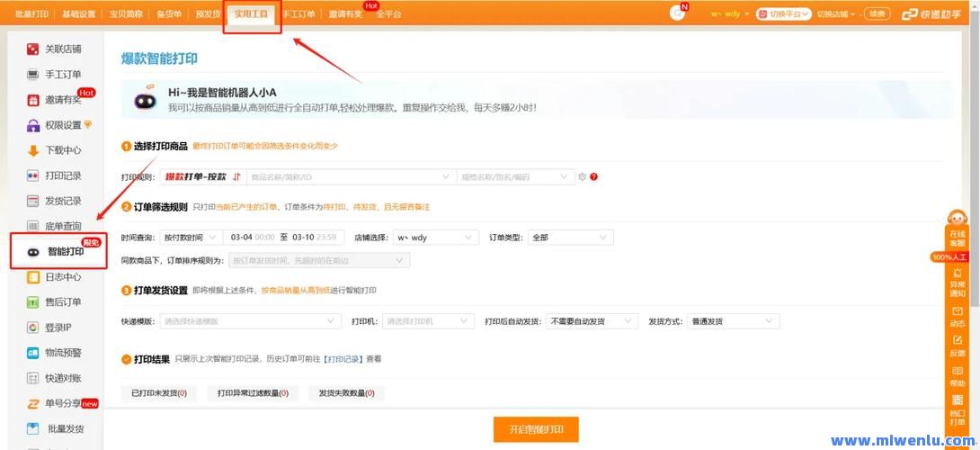The width and height of the screenshot is (980, 450).
Task: Open 权限设置 lock icon in sidebar
Action: [33, 125]
